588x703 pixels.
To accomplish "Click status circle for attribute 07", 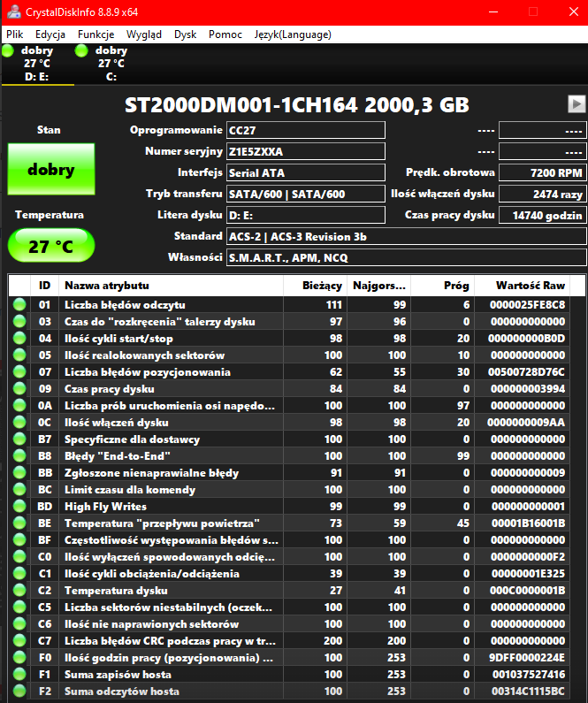I will pos(19,372).
